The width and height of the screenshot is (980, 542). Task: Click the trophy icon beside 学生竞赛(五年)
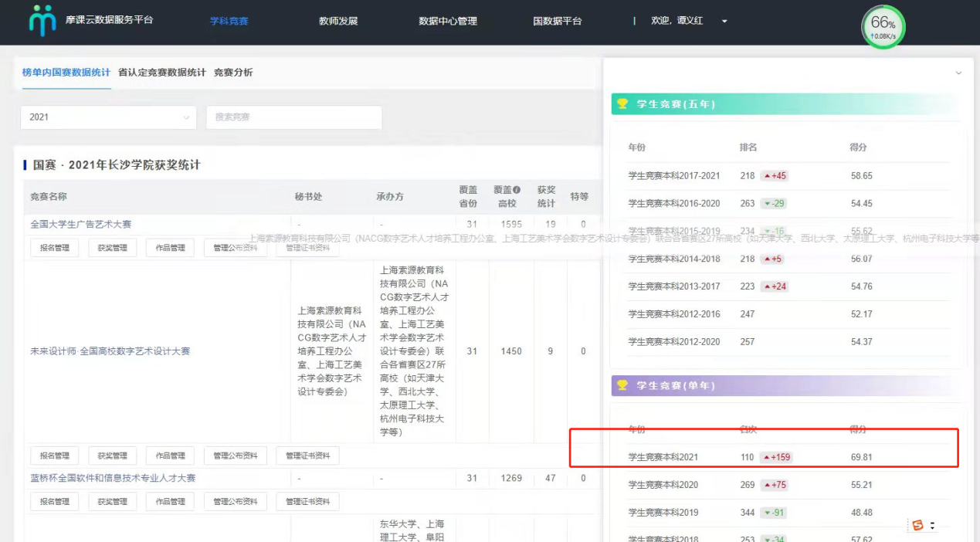[x=622, y=103]
